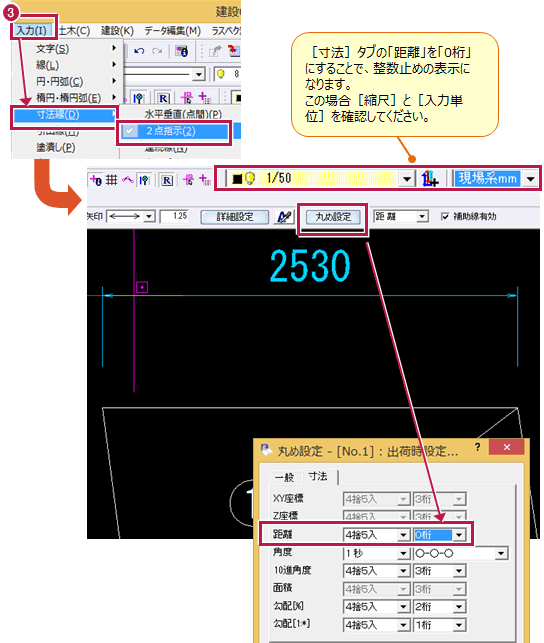Switch to the 一般 tab
Viewport: 544px width, 643px height.
coord(285,477)
